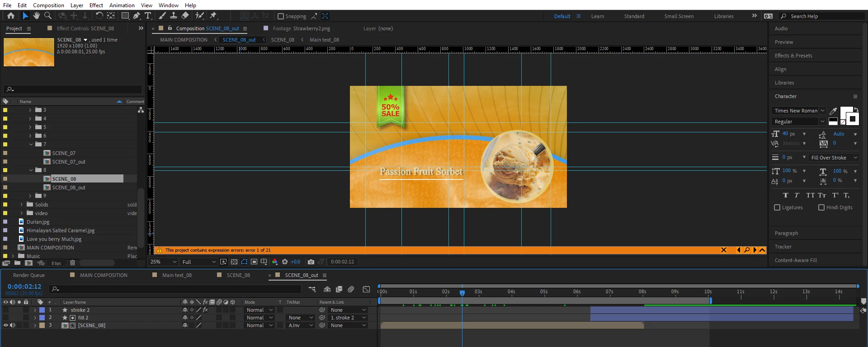The height and width of the screenshot is (347, 868).
Task: Open the Composition Mini-Flowchart icon
Action: click(x=312, y=289)
